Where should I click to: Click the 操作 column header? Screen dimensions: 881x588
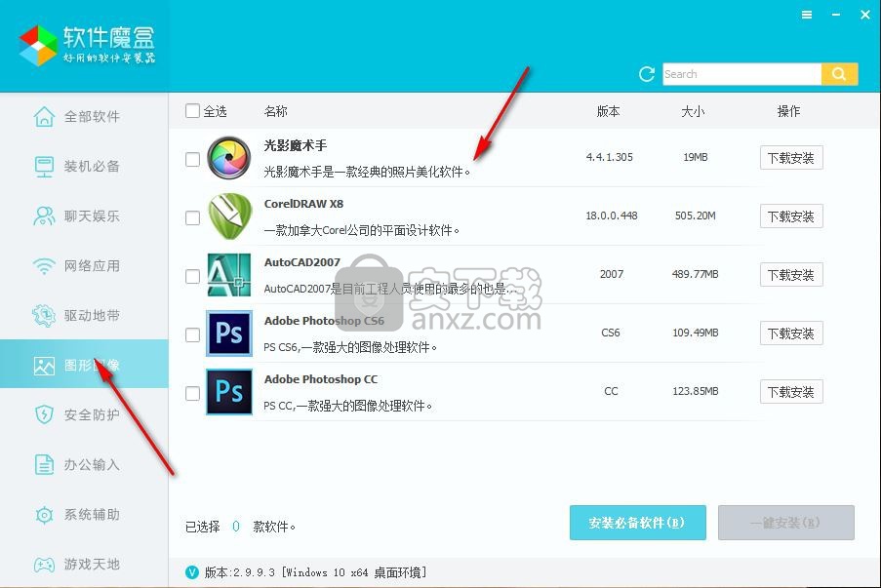point(788,111)
